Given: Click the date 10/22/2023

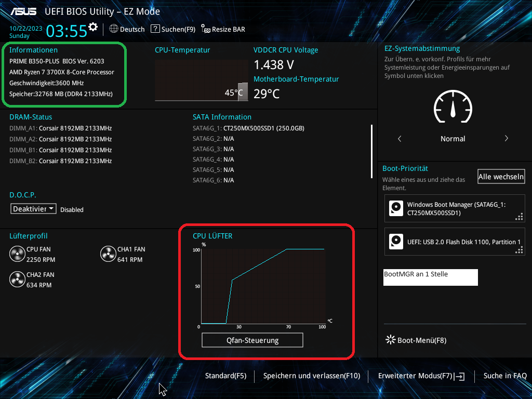Looking at the screenshot, I should [x=26, y=29].
